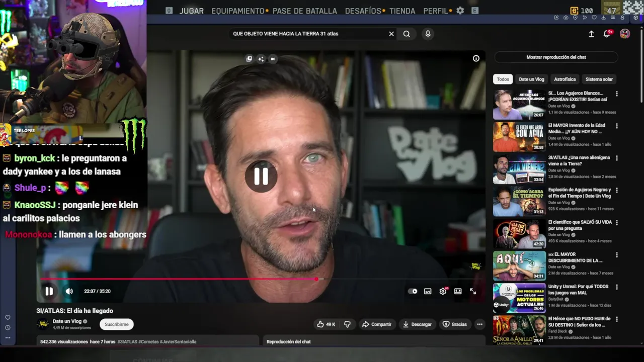644x362 pixels.
Task: Click the browser toolbar downloads icon
Action: [x=604, y=18]
